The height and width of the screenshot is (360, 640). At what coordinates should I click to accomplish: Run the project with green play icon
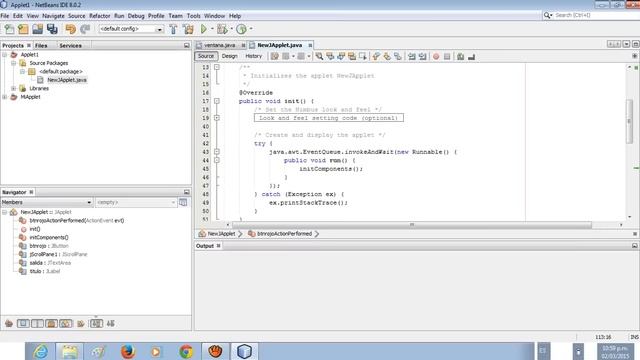(x=204, y=29)
